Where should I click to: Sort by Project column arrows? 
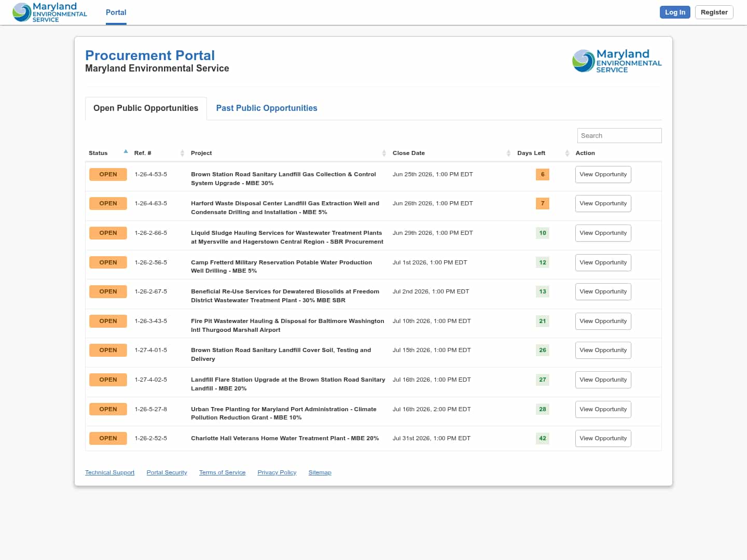[x=384, y=153]
